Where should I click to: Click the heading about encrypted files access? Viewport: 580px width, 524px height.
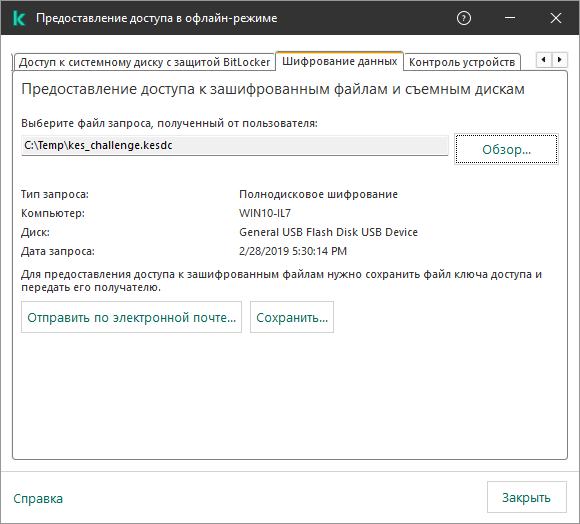(273, 89)
